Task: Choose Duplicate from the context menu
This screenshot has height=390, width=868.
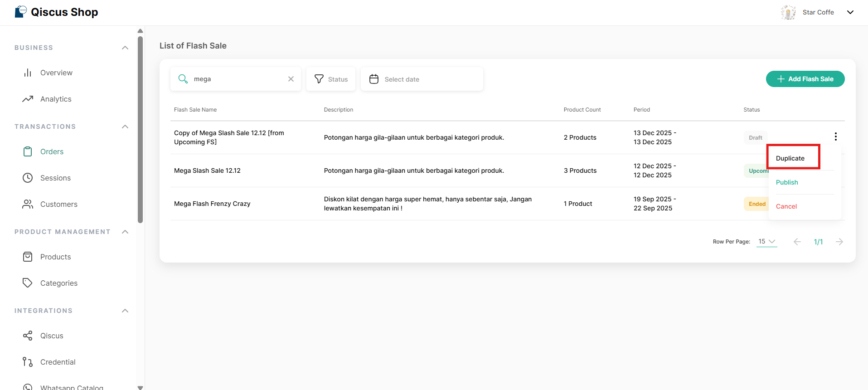Action: 790,158
